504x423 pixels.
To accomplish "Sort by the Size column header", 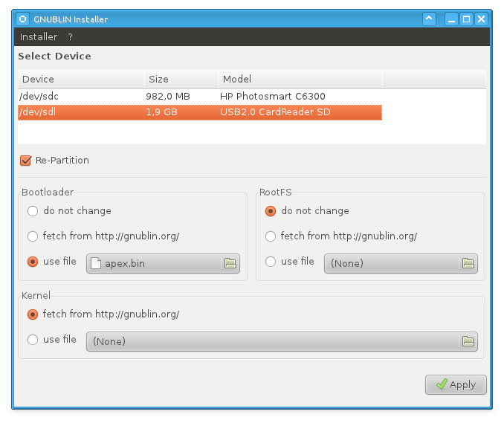I will tap(181, 79).
